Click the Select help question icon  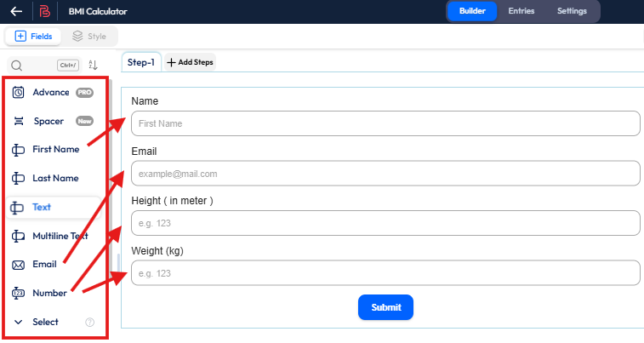point(90,323)
